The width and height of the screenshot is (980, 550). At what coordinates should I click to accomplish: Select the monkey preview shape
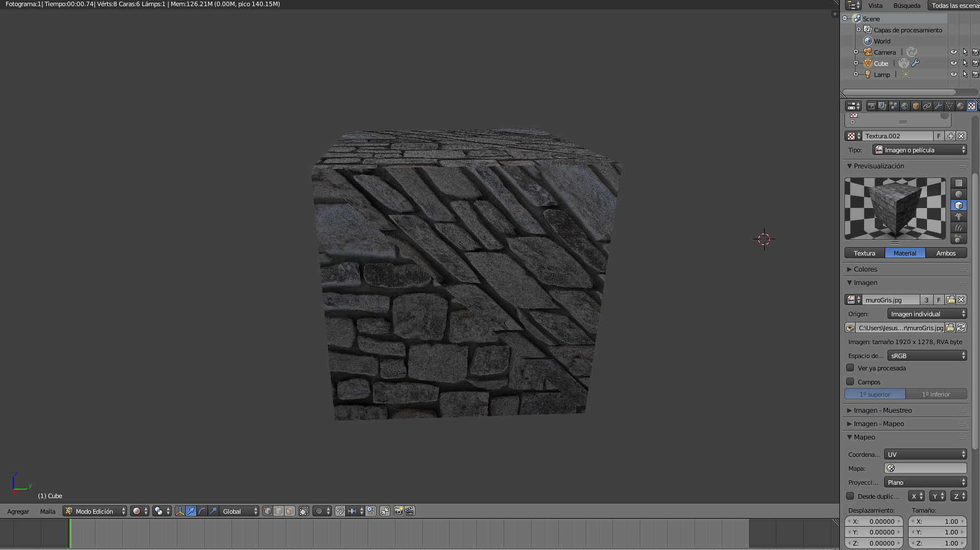959,216
